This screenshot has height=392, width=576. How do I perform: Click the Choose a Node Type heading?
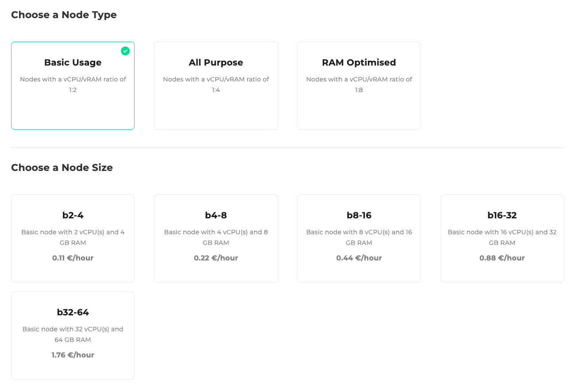(x=64, y=15)
